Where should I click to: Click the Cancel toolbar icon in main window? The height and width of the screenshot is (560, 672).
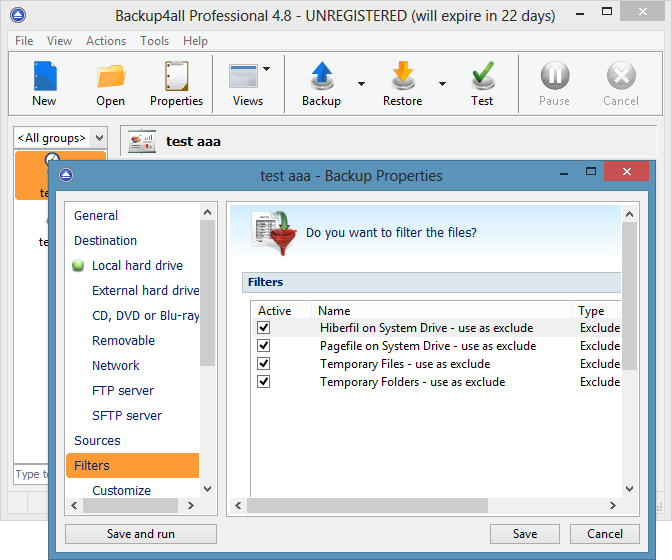(621, 76)
